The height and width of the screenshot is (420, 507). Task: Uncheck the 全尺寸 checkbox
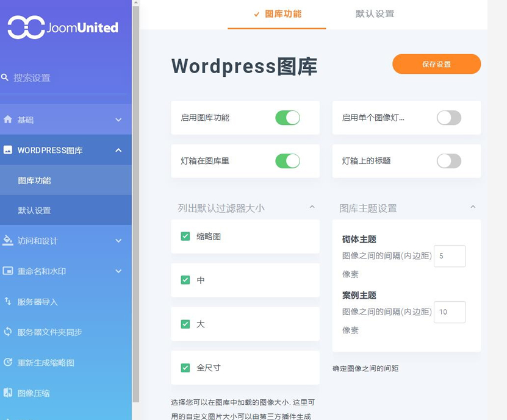click(185, 368)
